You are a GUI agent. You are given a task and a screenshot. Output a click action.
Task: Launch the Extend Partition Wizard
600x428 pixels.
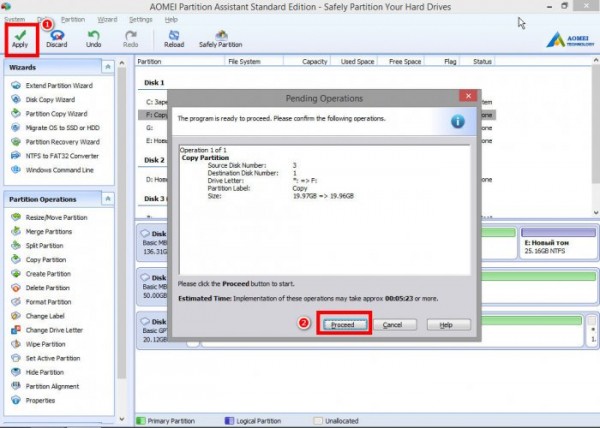(52, 85)
